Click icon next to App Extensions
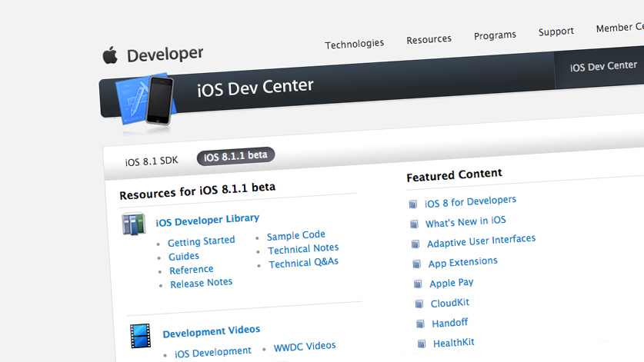 point(416,264)
